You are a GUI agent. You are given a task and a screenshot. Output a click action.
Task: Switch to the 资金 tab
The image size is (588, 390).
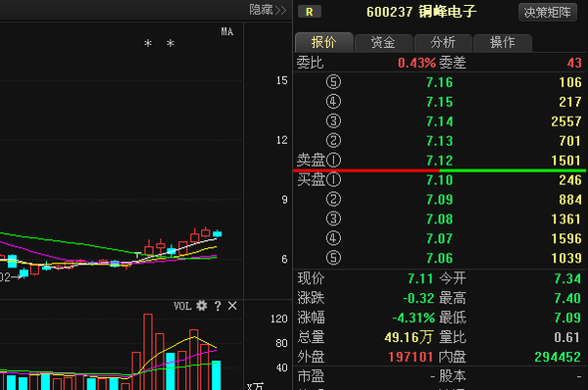click(383, 42)
